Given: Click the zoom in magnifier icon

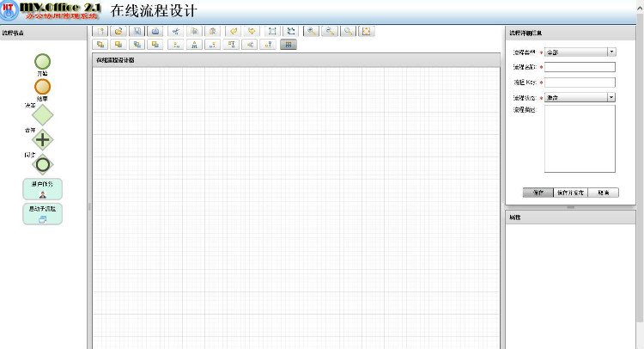Looking at the screenshot, I should tap(312, 31).
